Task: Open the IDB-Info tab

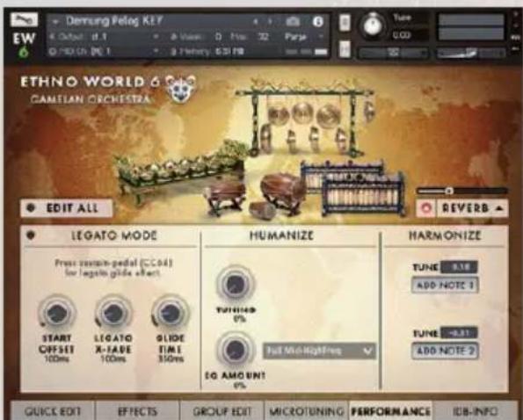Action: tap(475, 411)
